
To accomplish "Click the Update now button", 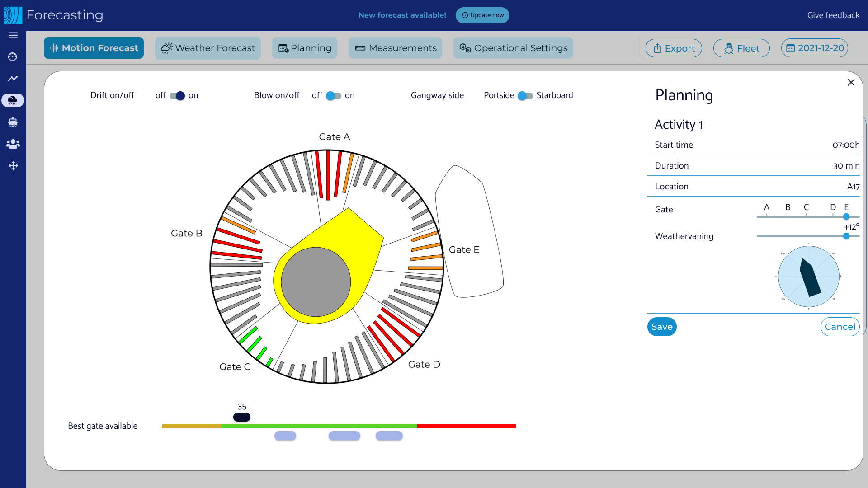I will tap(482, 15).
